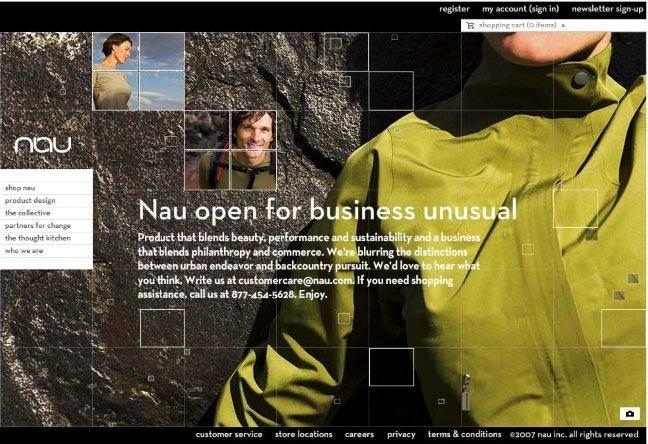Open my account (sign in)
The width and height of the screenshot is (648, 444).
(520, 9)
